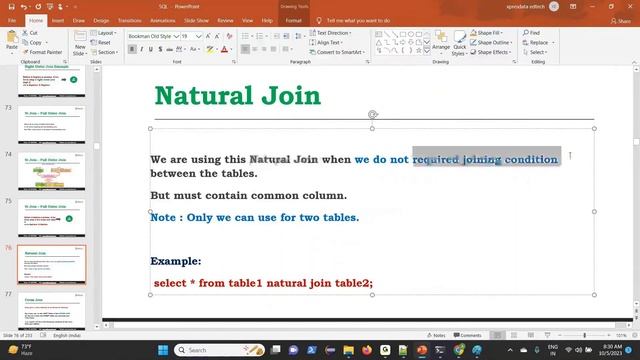This screenshot has height=360, width=640.
Task: Adjust the zoom slider in status bar
Action: [x=584, y=335]
